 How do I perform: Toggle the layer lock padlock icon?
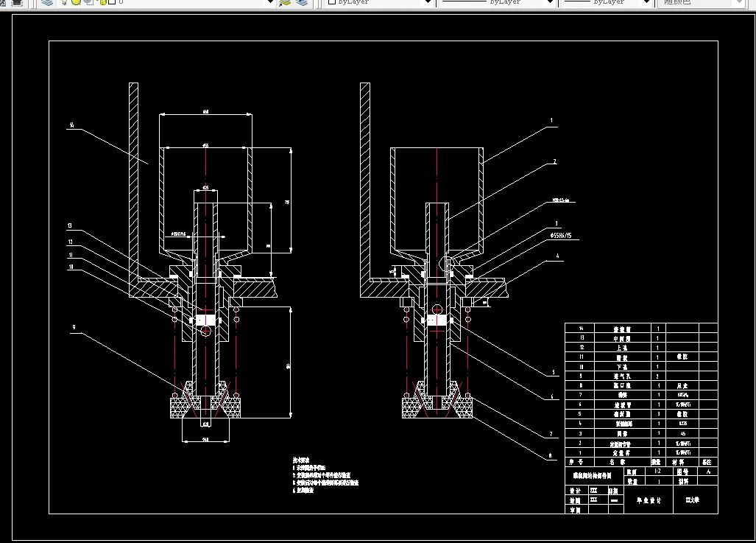coord(102,2)
